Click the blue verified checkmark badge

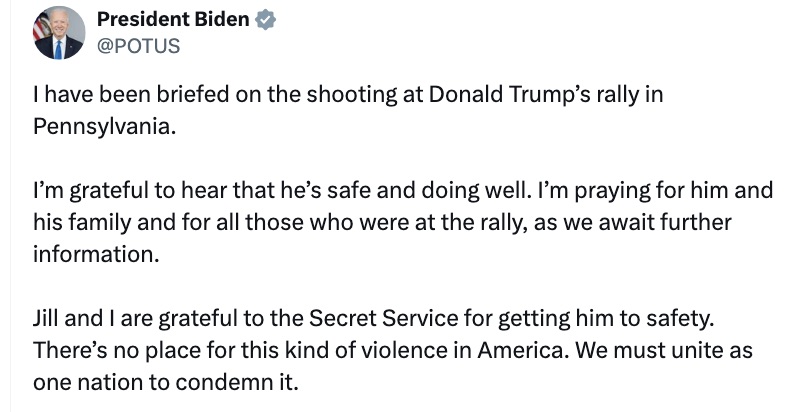pos(266,20)
